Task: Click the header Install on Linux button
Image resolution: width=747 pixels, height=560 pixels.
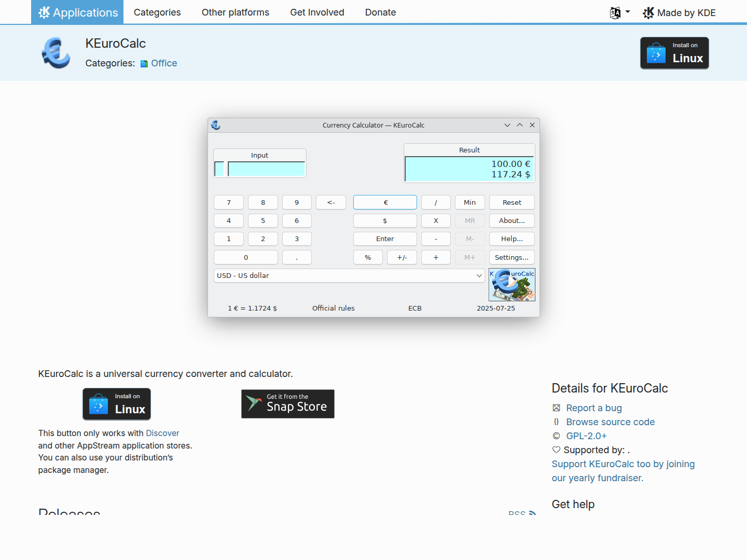Action: point(674,53)
